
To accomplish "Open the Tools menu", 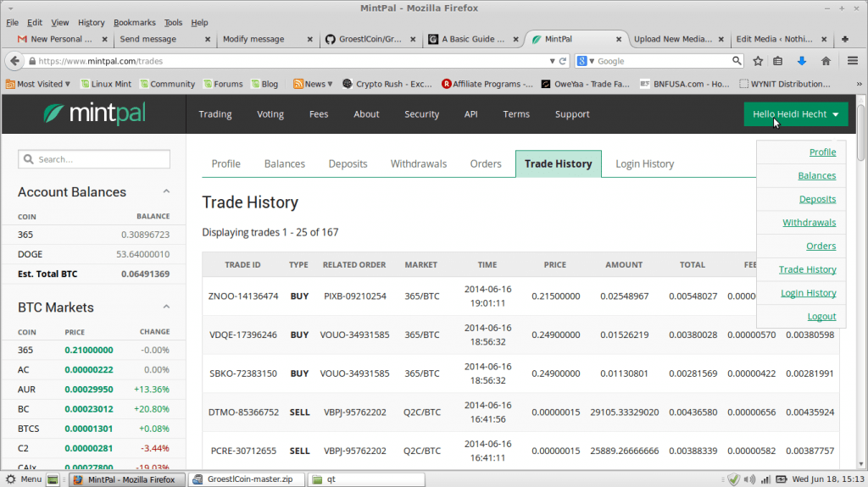I will pos(173,23).
